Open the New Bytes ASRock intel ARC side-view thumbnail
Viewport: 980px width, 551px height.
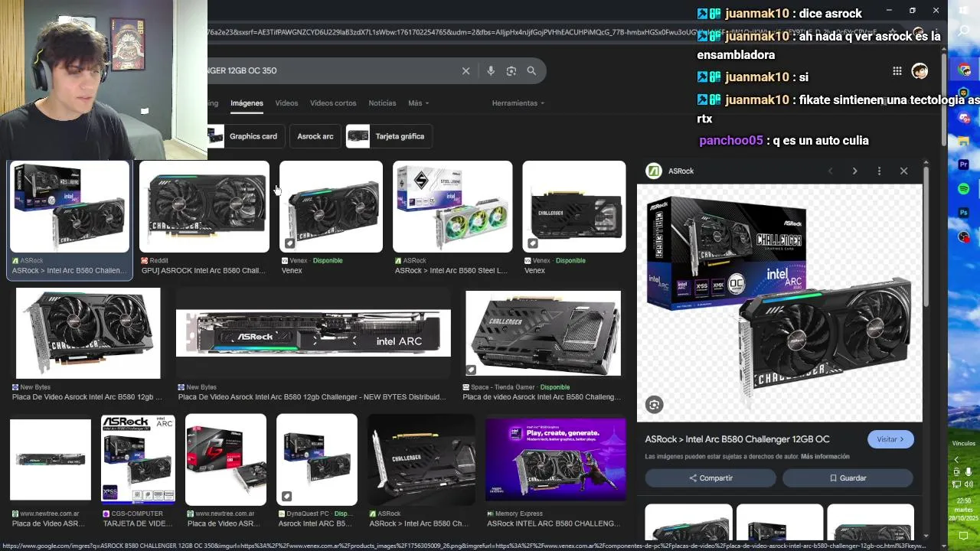[x=313, y=333]
